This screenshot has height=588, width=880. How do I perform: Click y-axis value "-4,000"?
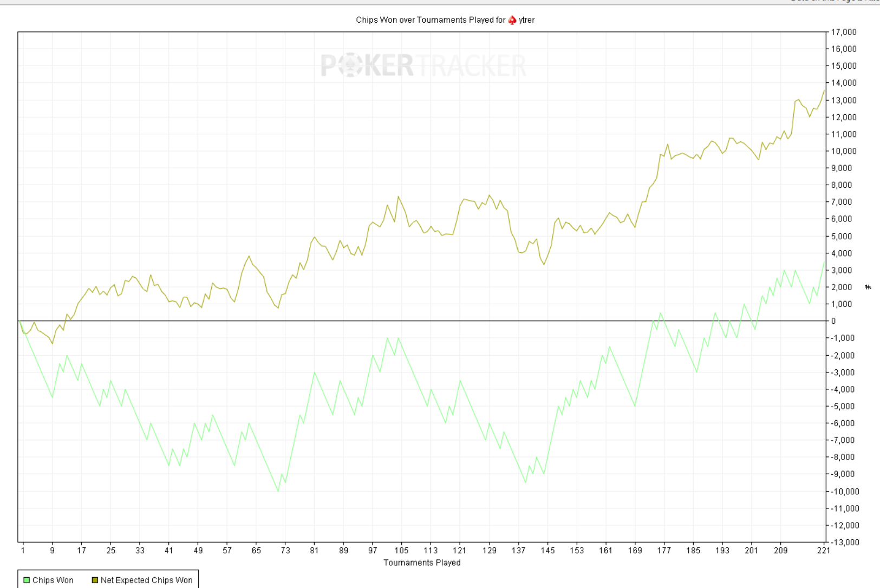click(843, 389)
